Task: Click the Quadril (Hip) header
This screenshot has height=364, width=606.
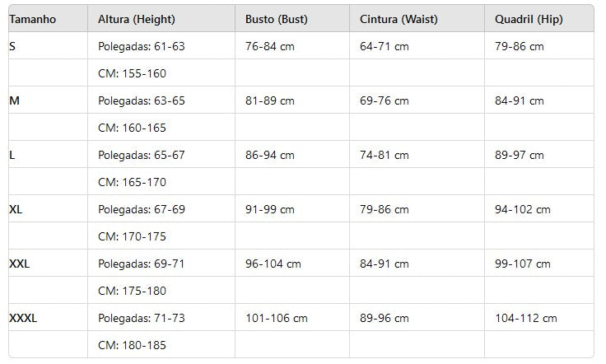Action: click(x=529, y=19)
